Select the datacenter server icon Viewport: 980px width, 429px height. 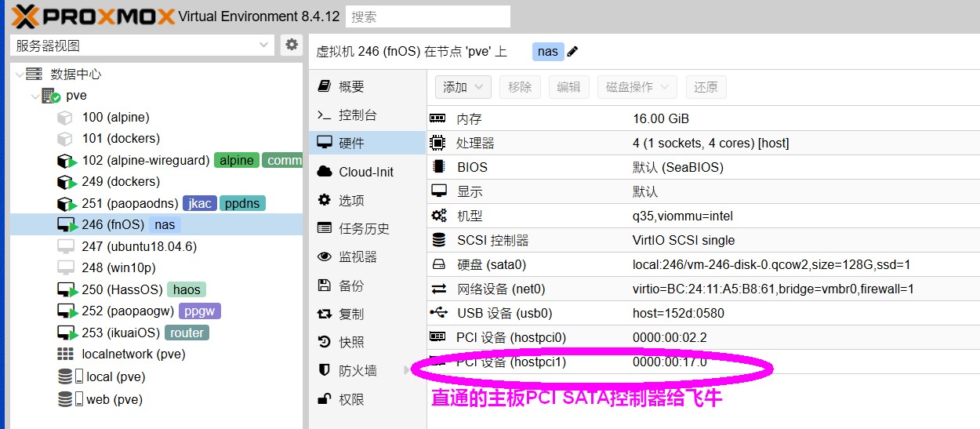click(x=34, y=74)
